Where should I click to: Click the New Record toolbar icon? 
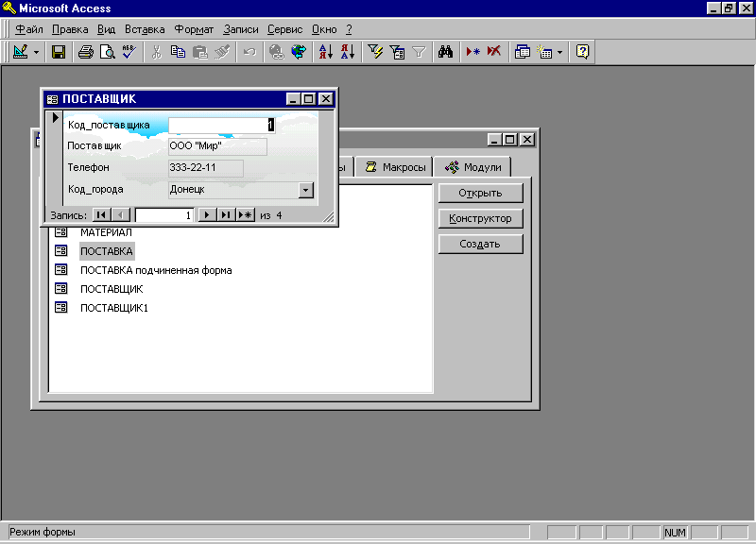pyautogui.click(x=472, y=52)
